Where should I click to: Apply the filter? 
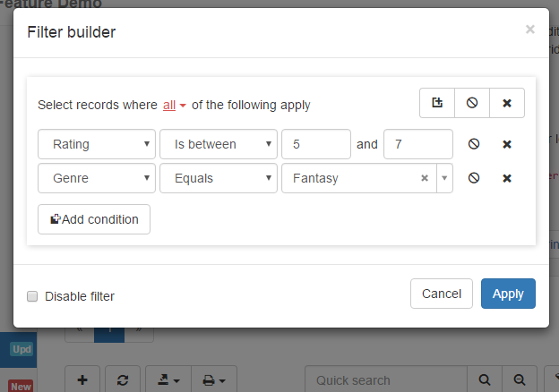point(508,294)
